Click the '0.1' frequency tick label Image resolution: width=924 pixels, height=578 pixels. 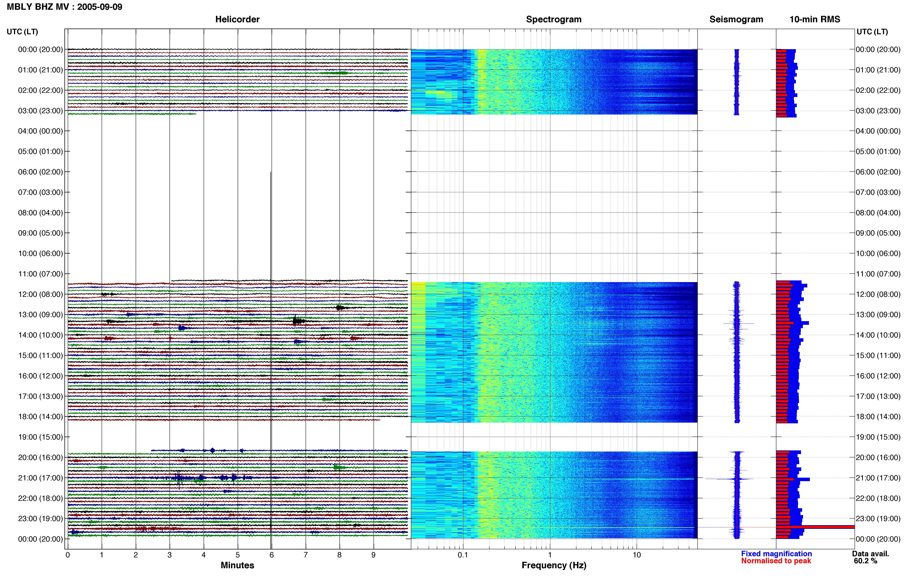point(463,555)
